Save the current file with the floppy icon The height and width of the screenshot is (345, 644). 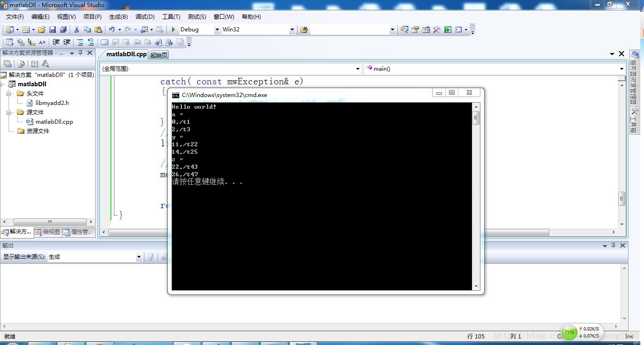(x=52, y=30)
